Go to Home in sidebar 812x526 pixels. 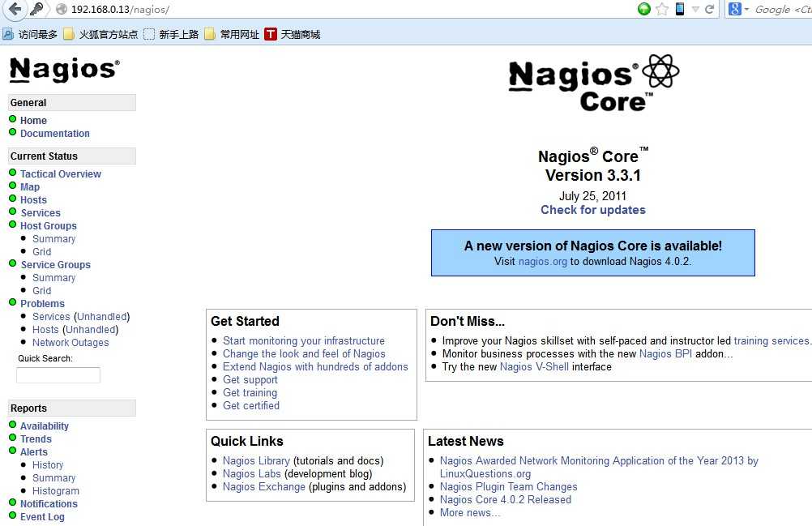click(x=34, y=120)
